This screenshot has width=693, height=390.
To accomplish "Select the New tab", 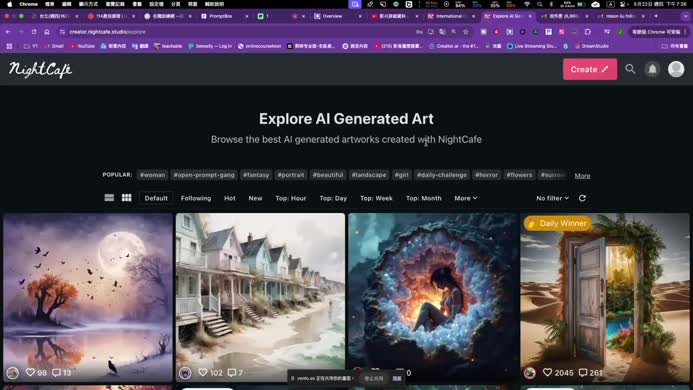I will (255, 198).
